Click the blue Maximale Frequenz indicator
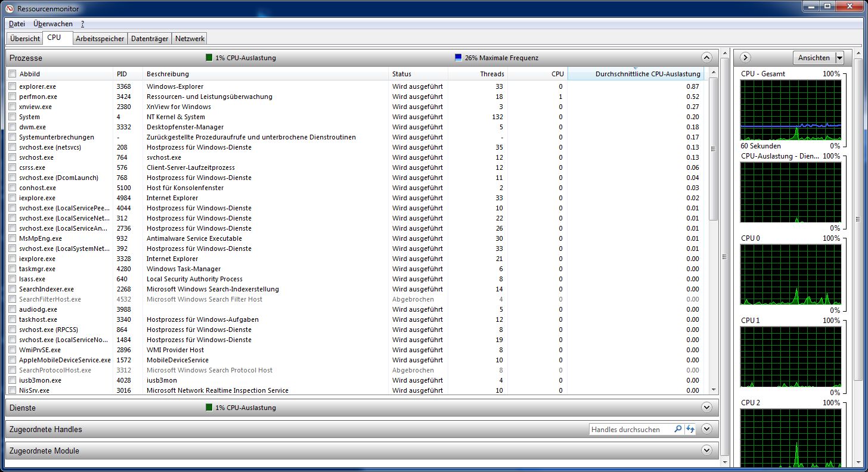This screenshot has height=472, width=868. point(458,58)
